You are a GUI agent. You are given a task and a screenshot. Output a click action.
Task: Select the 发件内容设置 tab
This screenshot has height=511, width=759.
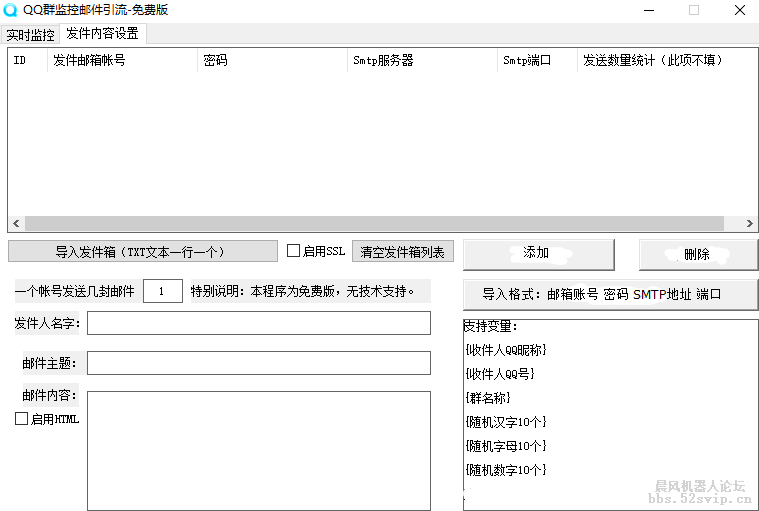[103, 33]
